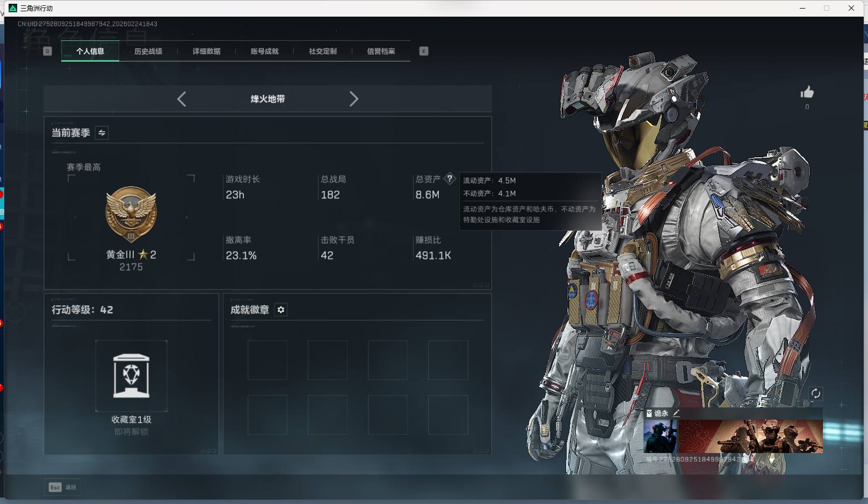Open the 个人信息 tab
Screen dimensions: 868x504
90,51
